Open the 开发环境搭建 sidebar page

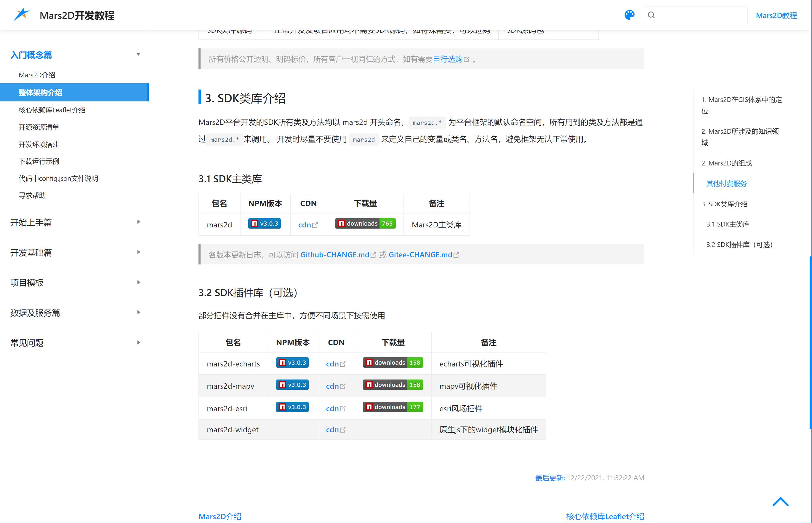39,144
